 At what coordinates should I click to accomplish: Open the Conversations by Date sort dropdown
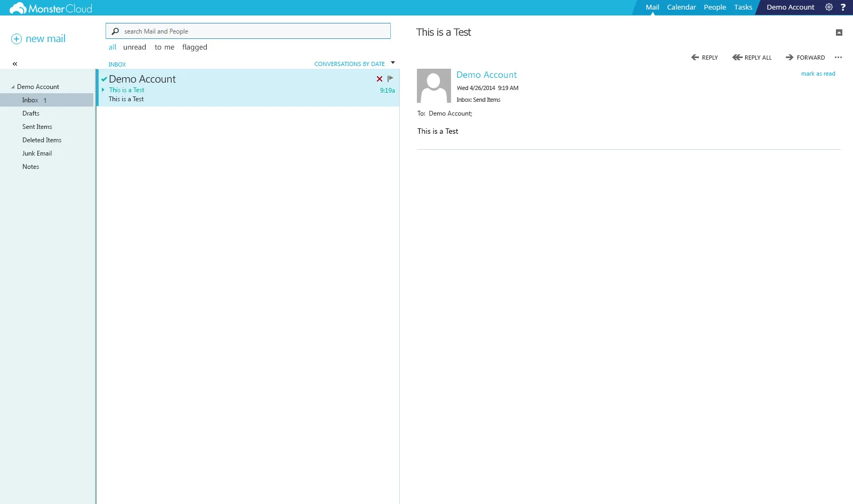coord(355,64)
